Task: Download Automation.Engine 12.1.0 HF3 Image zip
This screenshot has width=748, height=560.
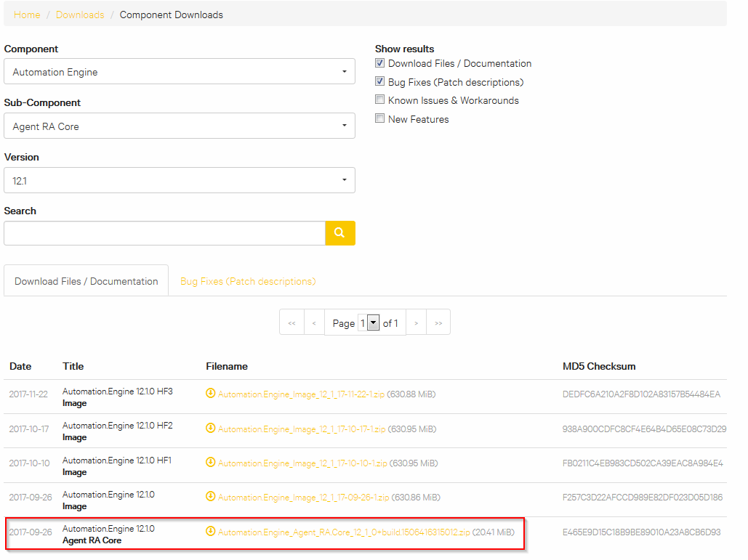Action: 320,393
